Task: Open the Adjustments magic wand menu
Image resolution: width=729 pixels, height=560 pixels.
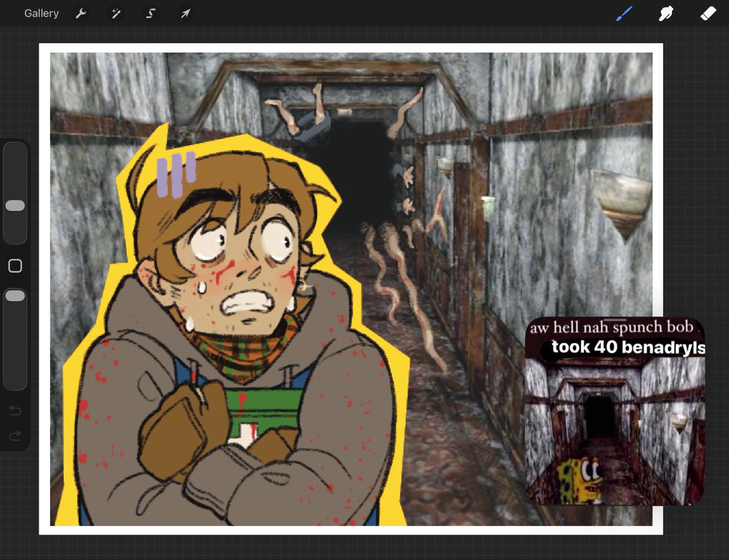Action: (x=115, y=13)
